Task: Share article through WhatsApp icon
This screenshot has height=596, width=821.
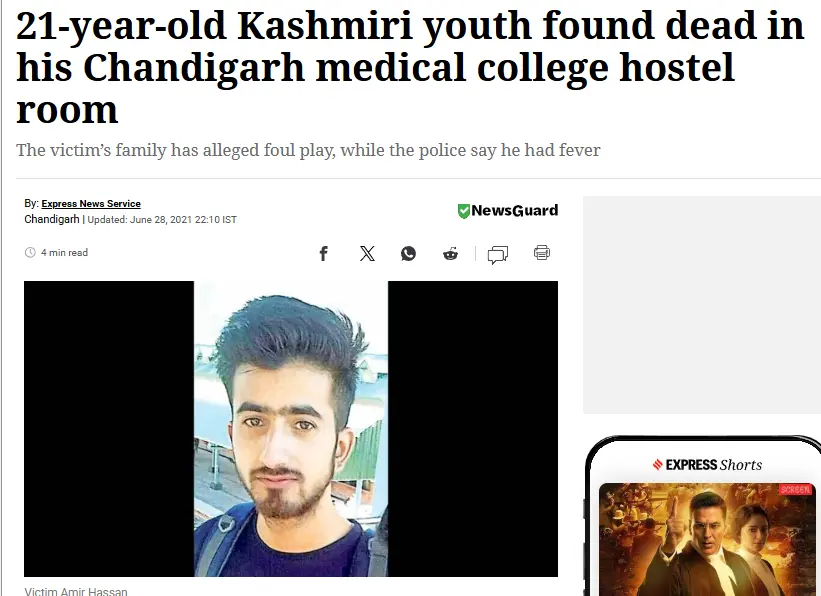Action: point(408,253)
